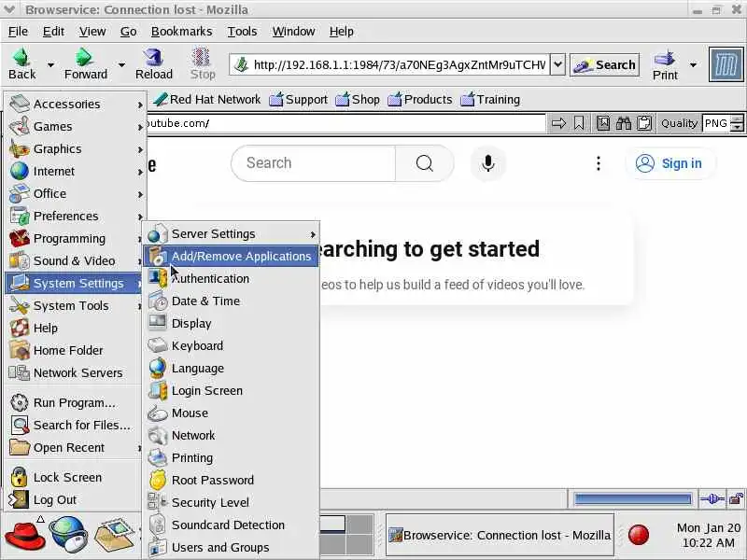Open Security Level settings
Viewport: 747px width, 560px height.
[x=231, y=502]
